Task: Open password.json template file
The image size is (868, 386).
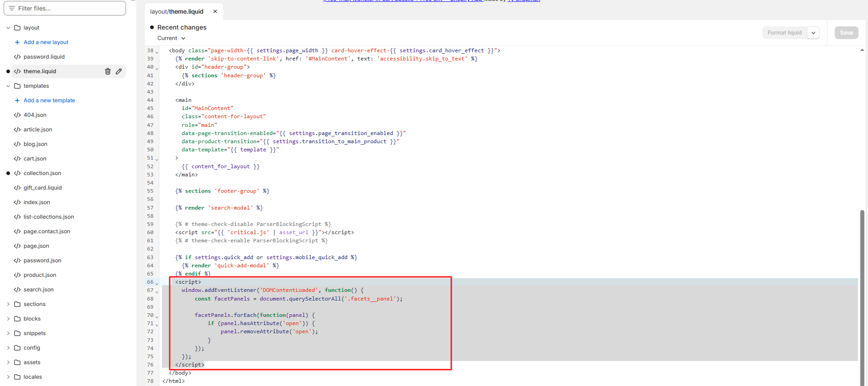Action: click(42, 261)
